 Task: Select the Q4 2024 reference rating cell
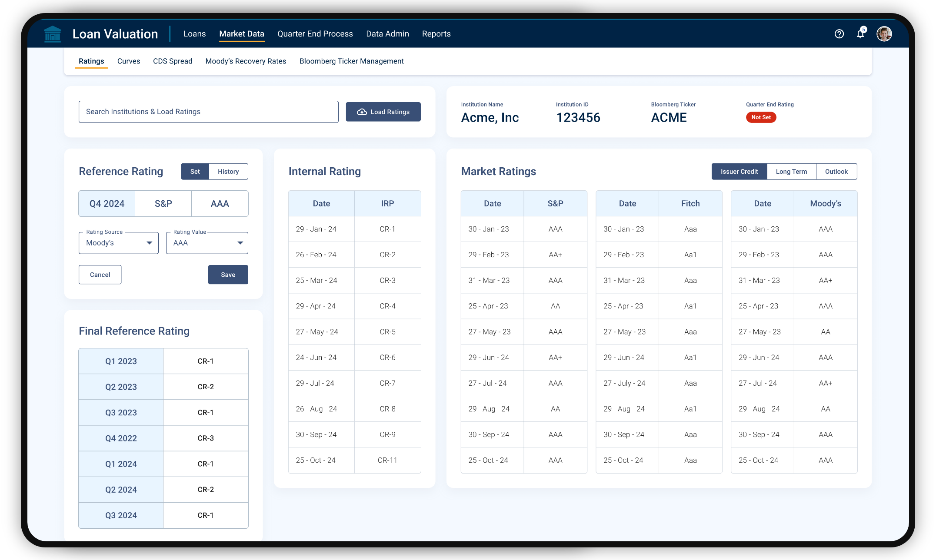pos(107,204)
